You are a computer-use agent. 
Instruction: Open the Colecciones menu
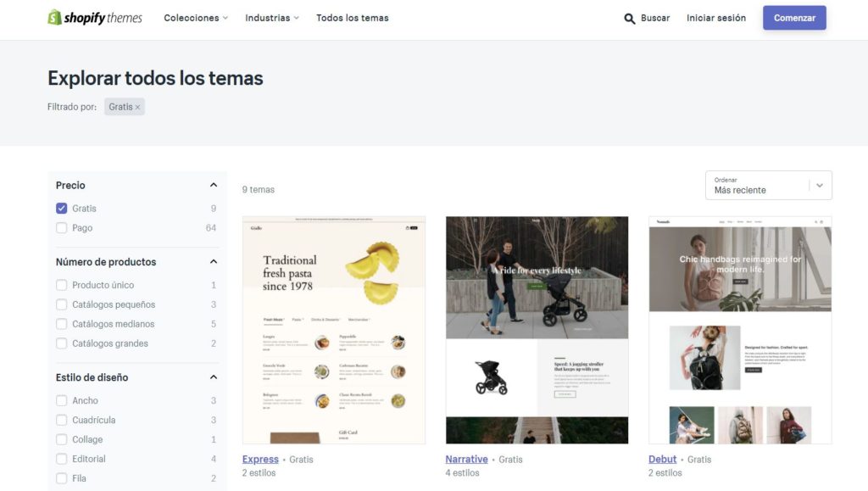click(196, 18)
